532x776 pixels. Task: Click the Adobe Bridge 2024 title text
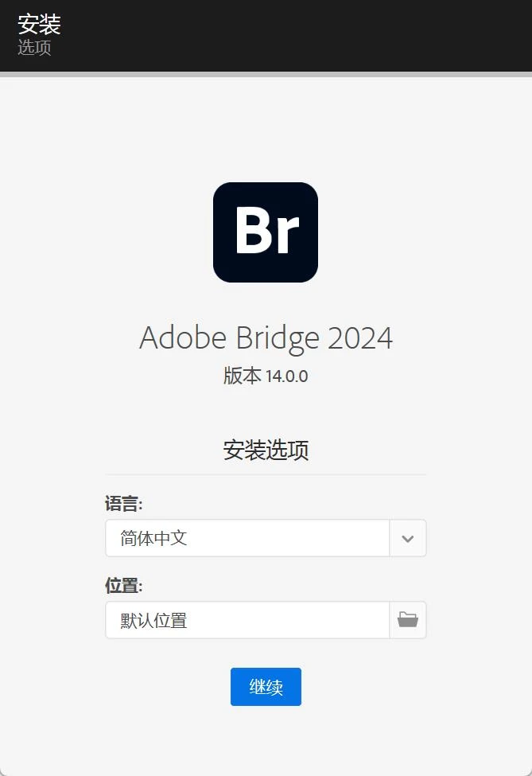coord(266,337)
